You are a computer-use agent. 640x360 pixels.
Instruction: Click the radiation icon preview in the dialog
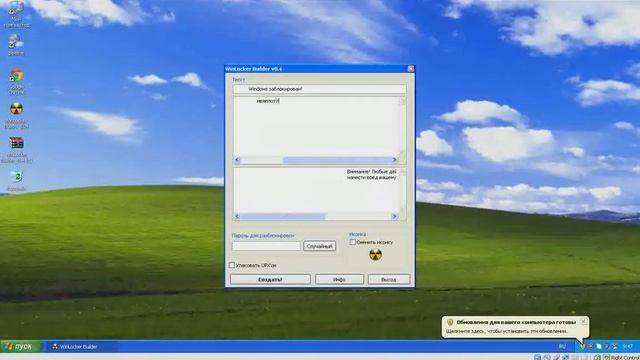pos(376,255)
